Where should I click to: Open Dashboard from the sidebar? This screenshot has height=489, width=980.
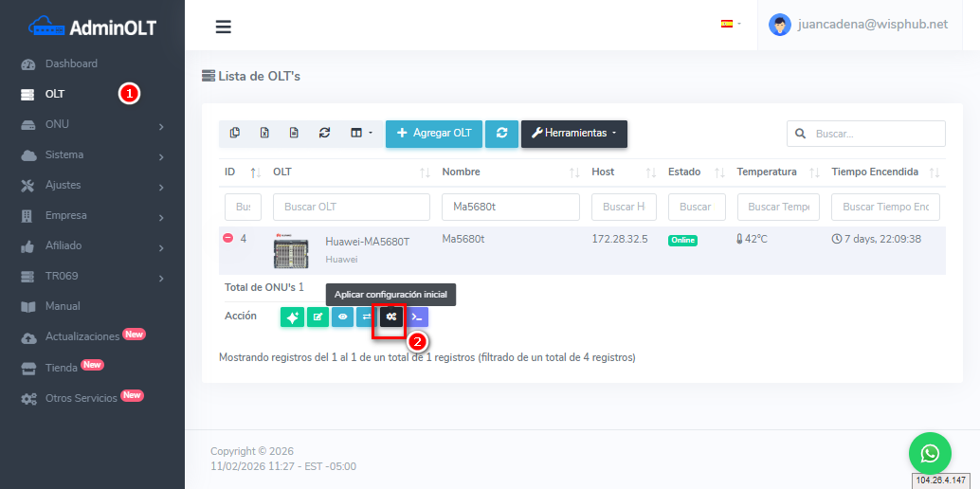coord(71,63)
